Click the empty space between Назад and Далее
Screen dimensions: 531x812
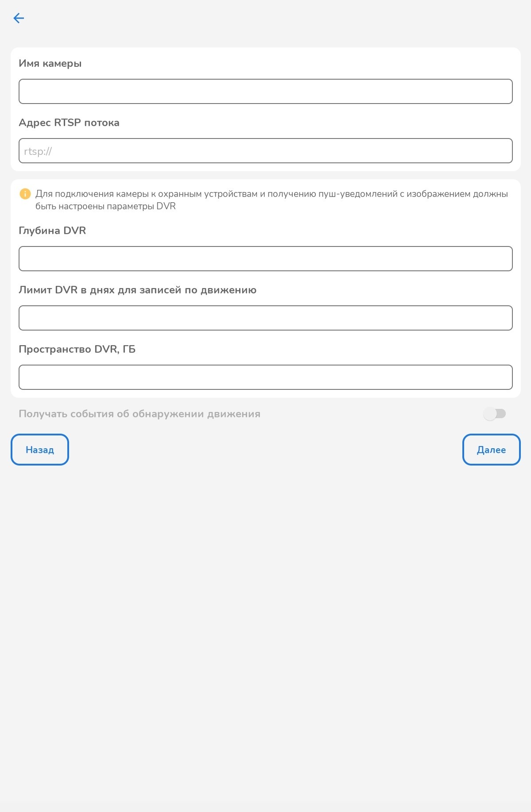click(x=266, y=450)
